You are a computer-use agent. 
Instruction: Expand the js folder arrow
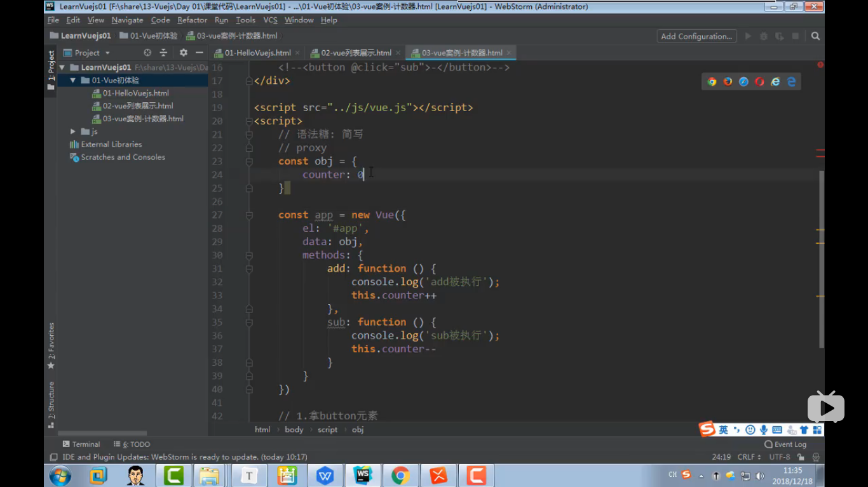(73, 131)
